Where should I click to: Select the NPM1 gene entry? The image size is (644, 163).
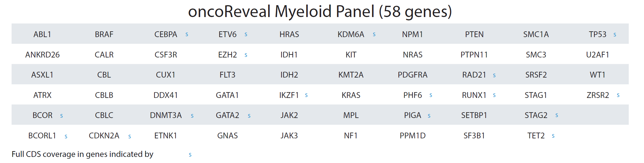pyautogui.click(x=412, y=34)
